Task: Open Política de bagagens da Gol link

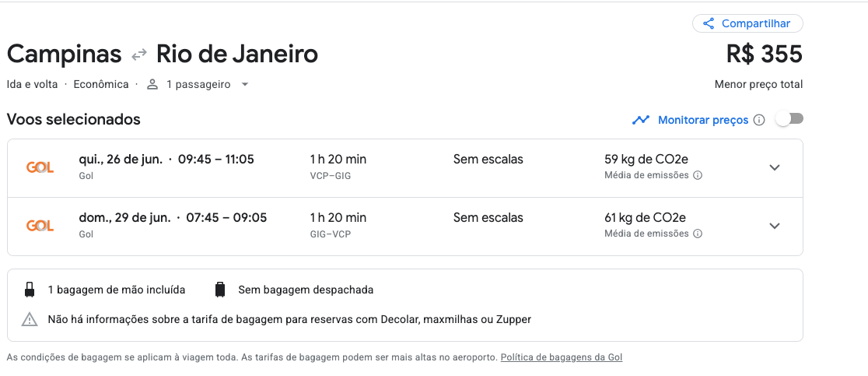Action: [562, 358]
